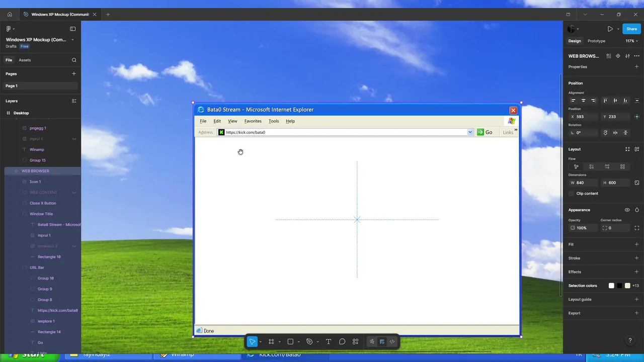Screen dimensions: 644x362
Task: Align bottom in Alignment row
Action: (x=625, y=101)
